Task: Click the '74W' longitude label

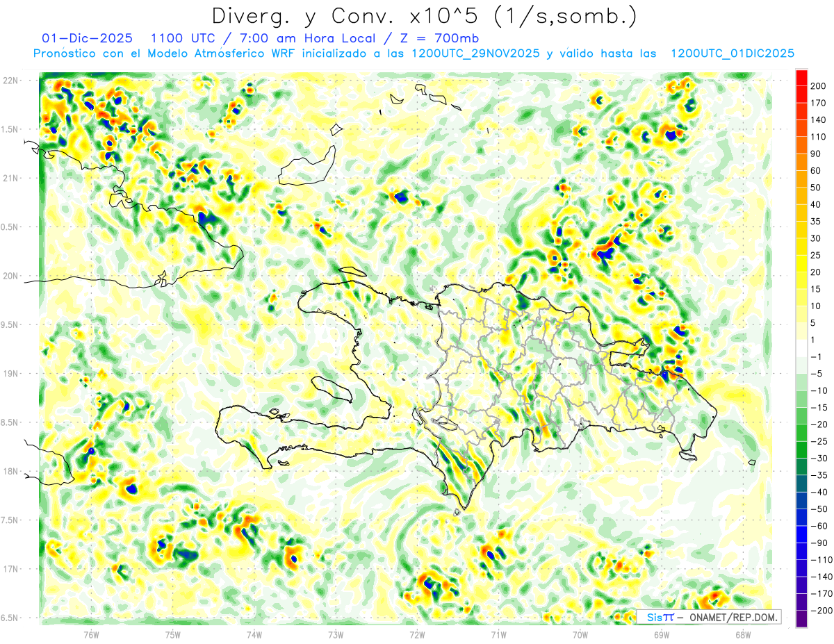Action: [254, 634]
